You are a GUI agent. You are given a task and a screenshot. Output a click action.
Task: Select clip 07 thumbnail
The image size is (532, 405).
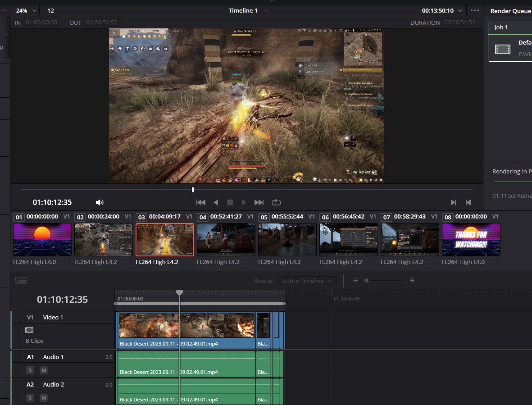pos(410,240)
